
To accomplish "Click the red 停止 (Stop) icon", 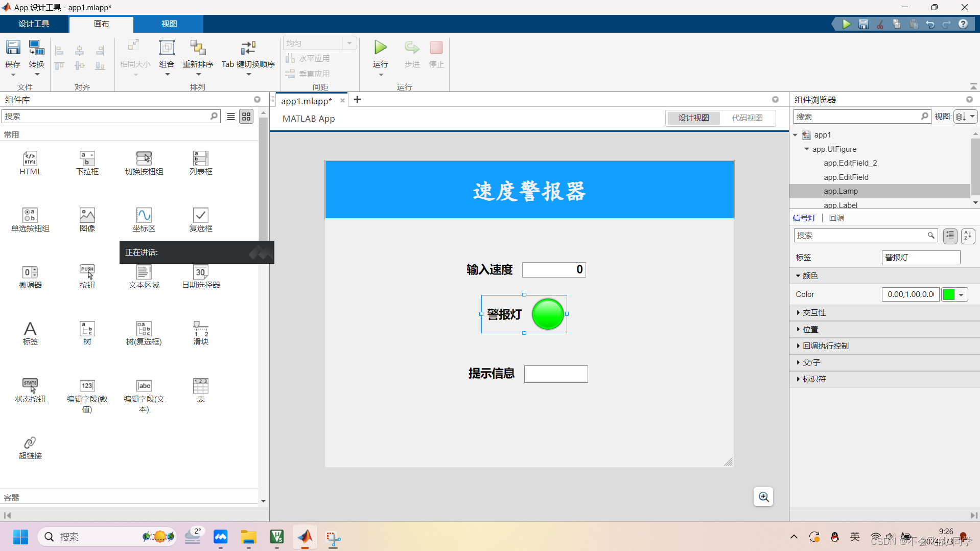I will click(435, 49).
